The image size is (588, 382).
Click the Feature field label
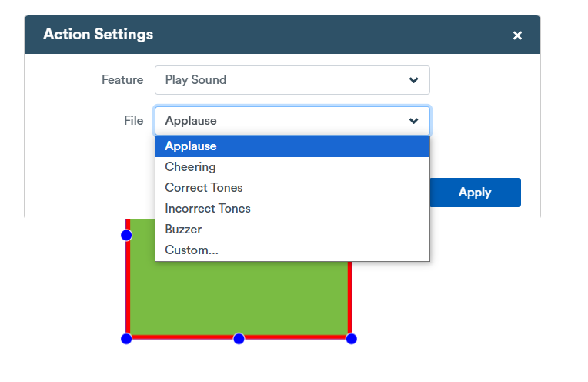122,80
